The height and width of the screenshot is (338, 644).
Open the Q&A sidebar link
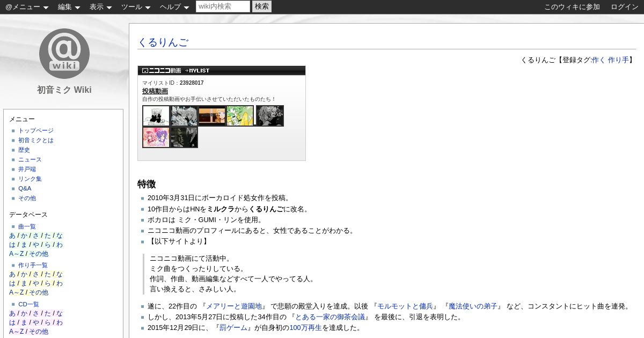click(x=25, y=188)
